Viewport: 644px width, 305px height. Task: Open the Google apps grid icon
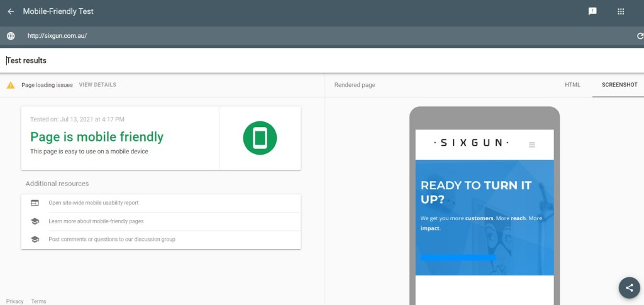coord(621,11)
